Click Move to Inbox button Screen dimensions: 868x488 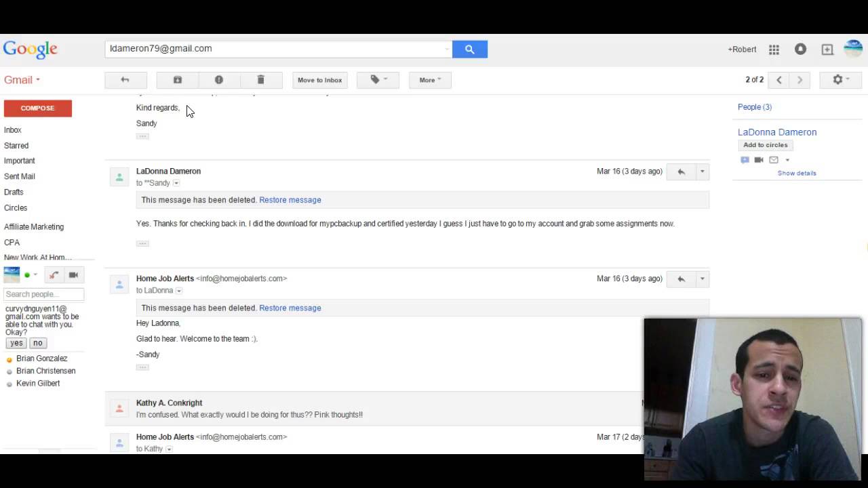[319, 80]
